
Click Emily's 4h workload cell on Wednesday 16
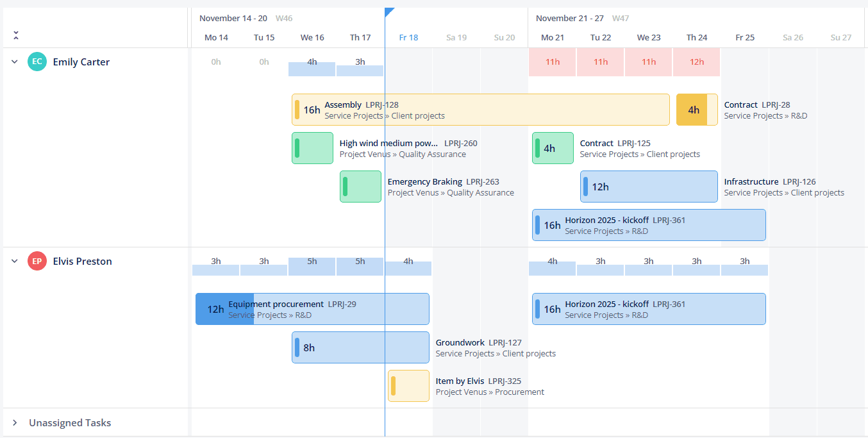312,62
